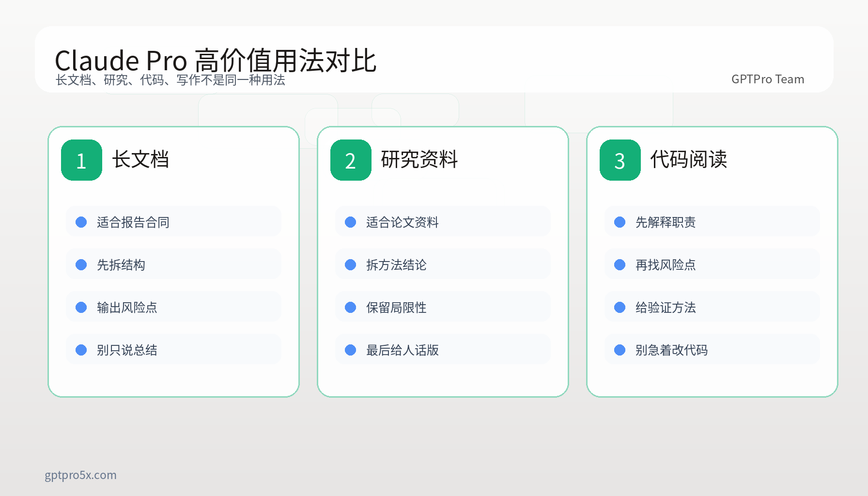Click the blue bullet beside 适合报告合同
Image resolution: width=868 pixels, height=496 pixels.
(81, 222)
